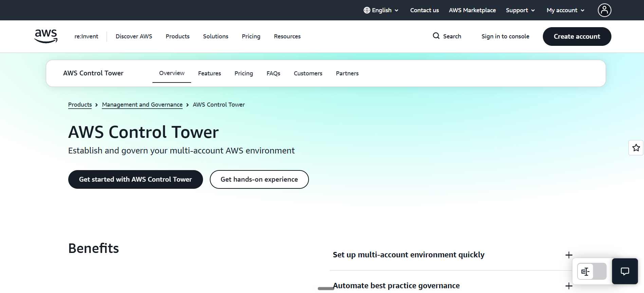This screenshot has width=644, height=293.
Task: Click Management and Governance breadcrumb
Action: [x=142, y=105]
